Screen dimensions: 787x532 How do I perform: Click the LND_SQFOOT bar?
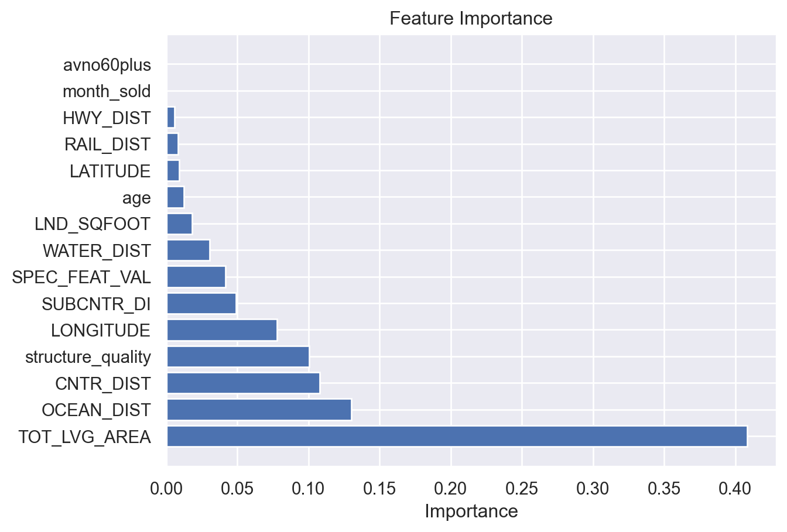180,224
